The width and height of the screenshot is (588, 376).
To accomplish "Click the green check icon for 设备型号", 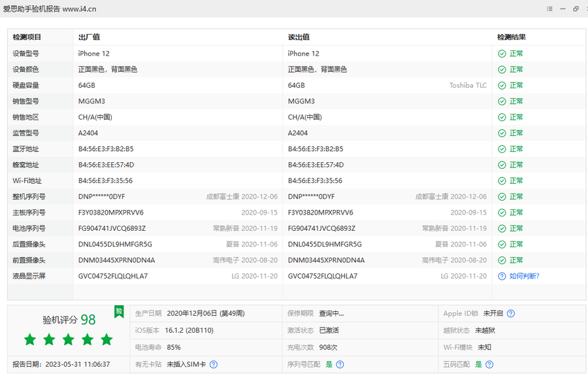I will coord(502,54).
